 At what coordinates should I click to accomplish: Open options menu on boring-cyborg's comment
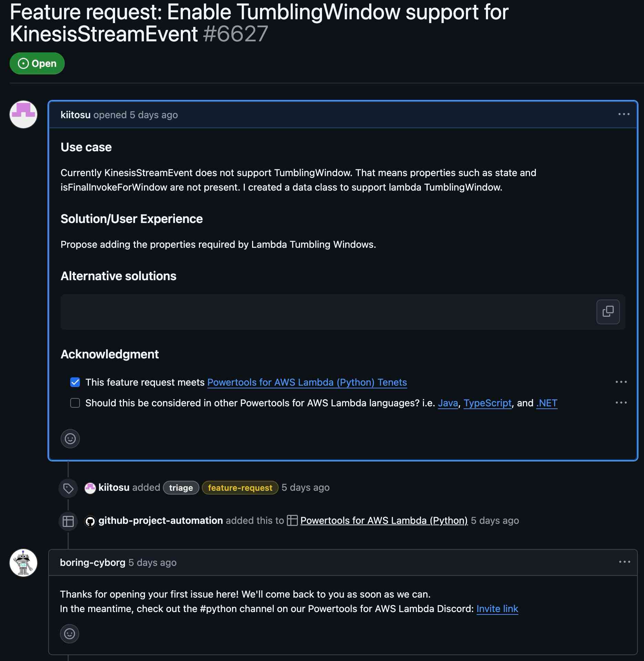tap(624, 562)
